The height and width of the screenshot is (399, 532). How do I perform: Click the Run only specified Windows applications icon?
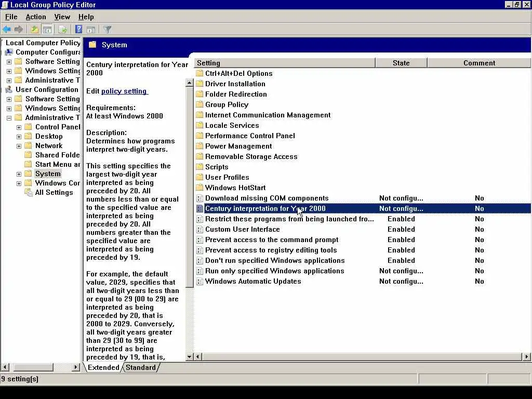(200, 271)
